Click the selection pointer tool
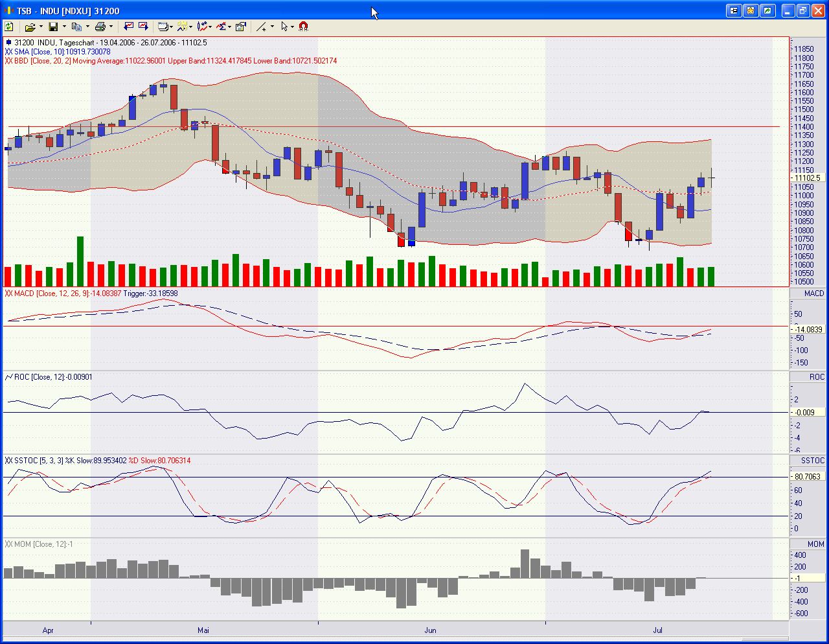Viewport: 829px width, 644px height. pos(285,27)
